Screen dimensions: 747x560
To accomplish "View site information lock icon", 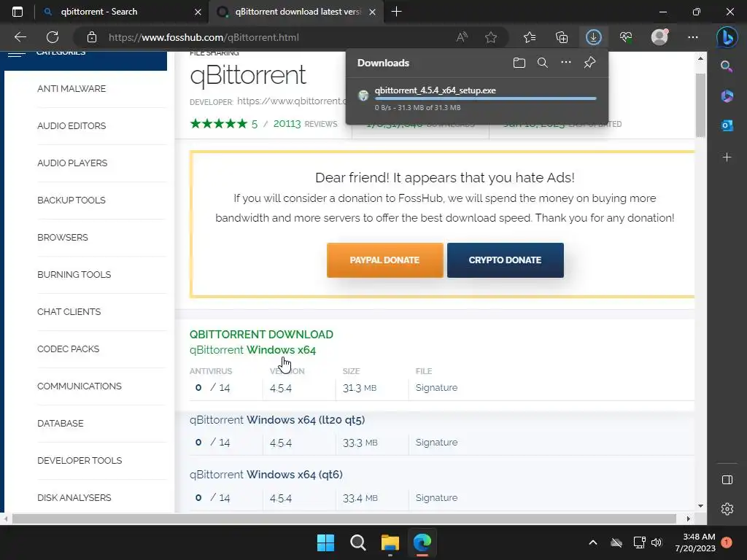I will coord(92,37).
